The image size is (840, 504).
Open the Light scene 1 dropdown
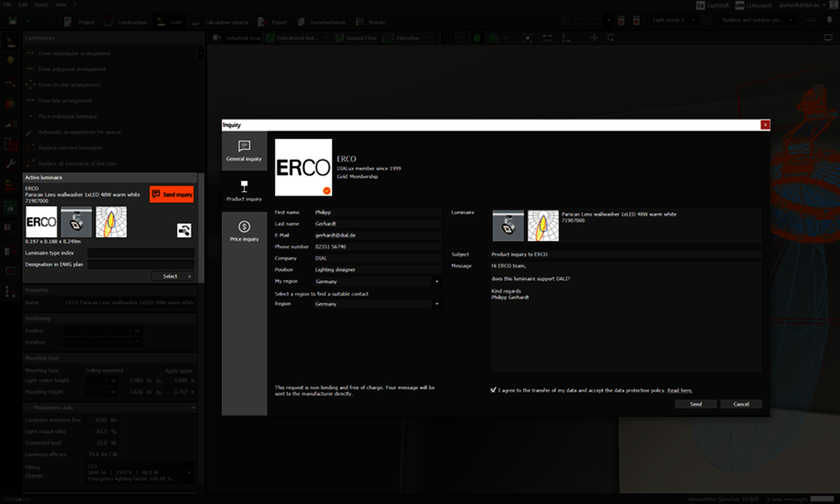click(x=673, y=20)
